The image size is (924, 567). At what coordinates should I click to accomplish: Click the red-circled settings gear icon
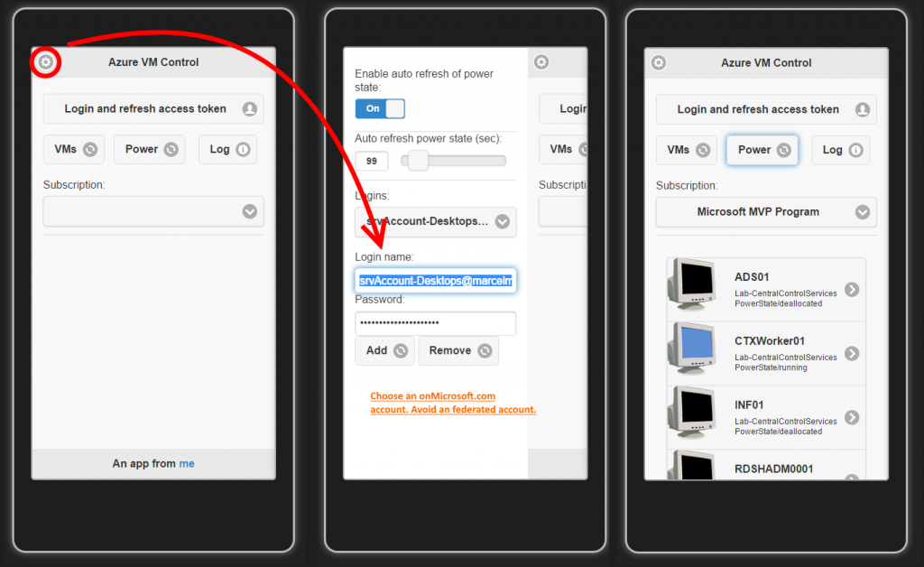point(46,62)
